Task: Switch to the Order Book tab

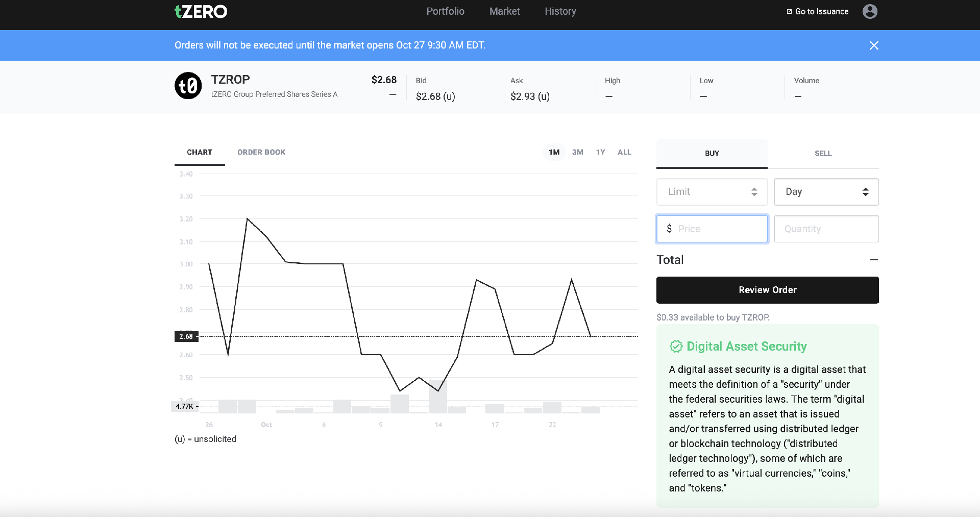Action: click(x=261, y=152)
